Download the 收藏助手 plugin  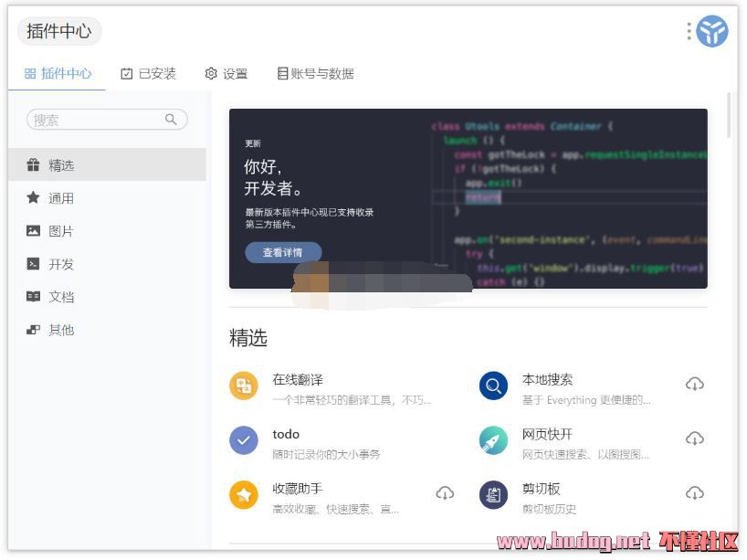coord(445,493)
